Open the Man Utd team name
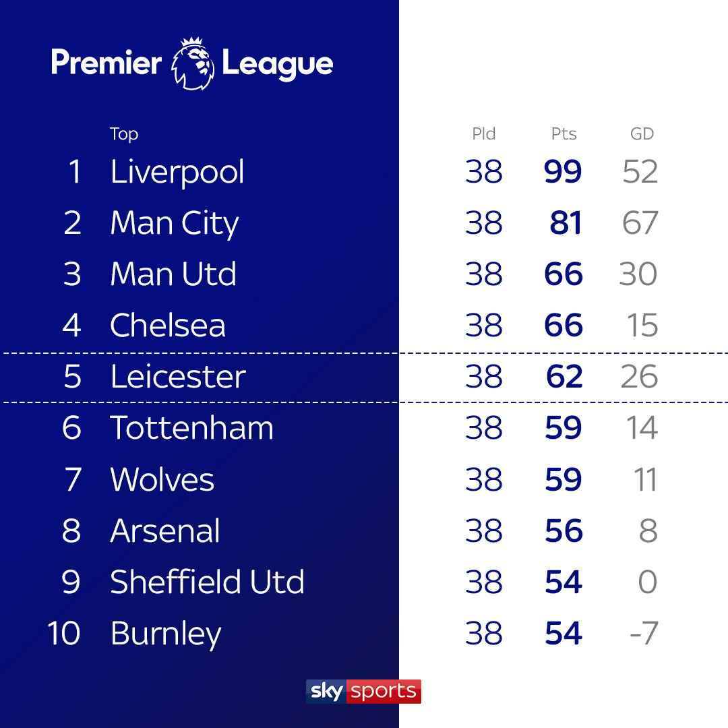The image size is (728, 728). coord(173,274)
